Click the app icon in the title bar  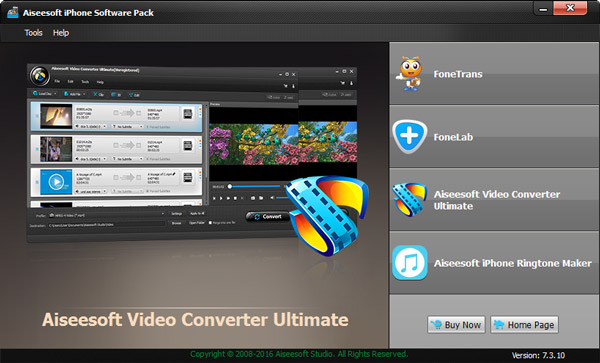(x=13, y=12)
